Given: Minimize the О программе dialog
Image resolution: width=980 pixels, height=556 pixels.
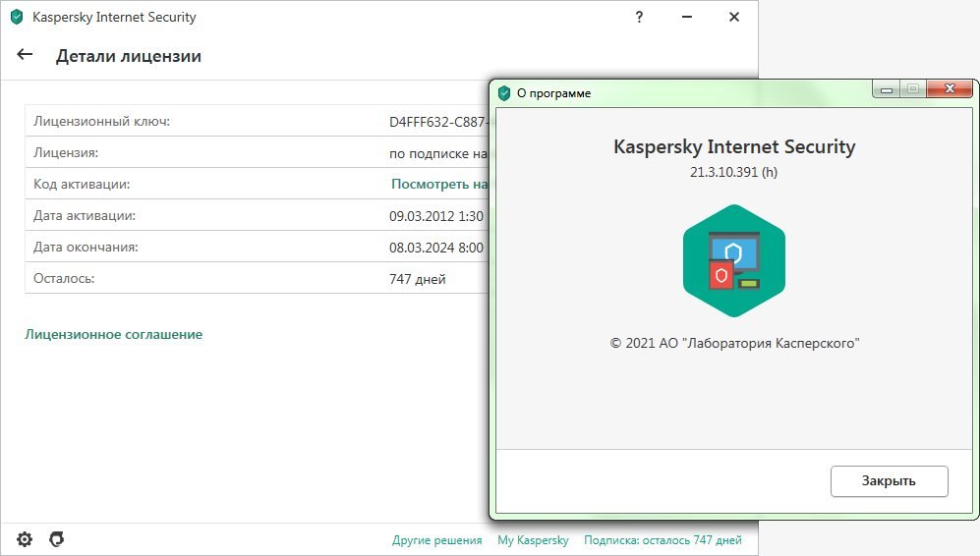Looking at the screenshot, I should pos(887,89).
